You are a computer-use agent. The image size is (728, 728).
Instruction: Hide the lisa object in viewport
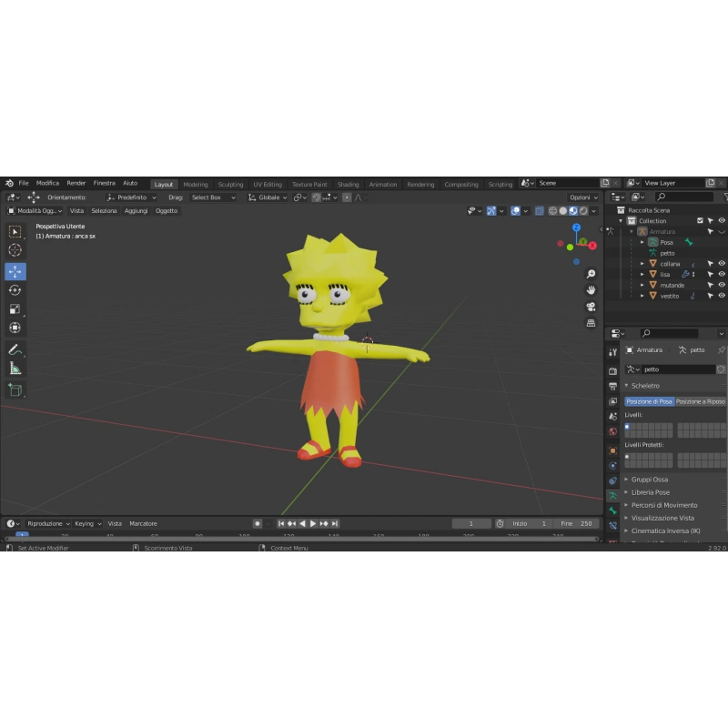pos(722,274)
